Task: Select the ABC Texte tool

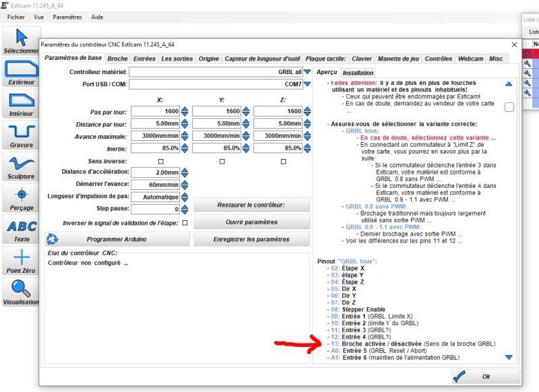Action: [x=22, y=230]
